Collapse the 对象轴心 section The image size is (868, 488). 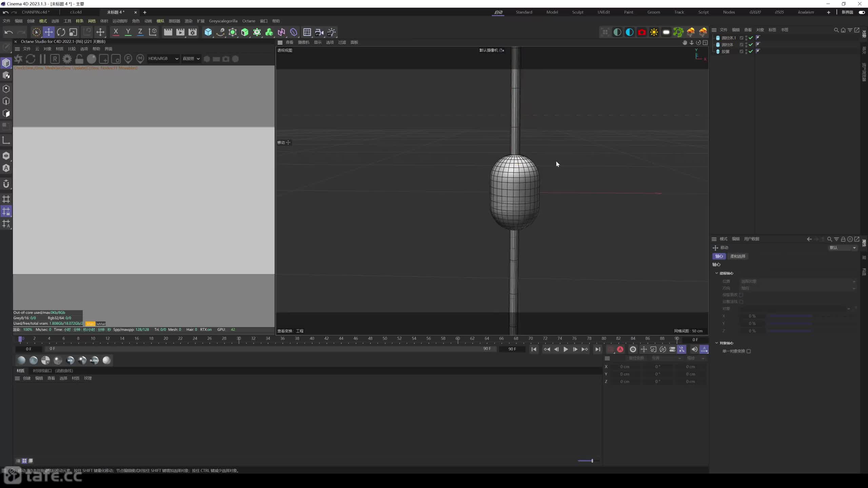tap(716, 343)
